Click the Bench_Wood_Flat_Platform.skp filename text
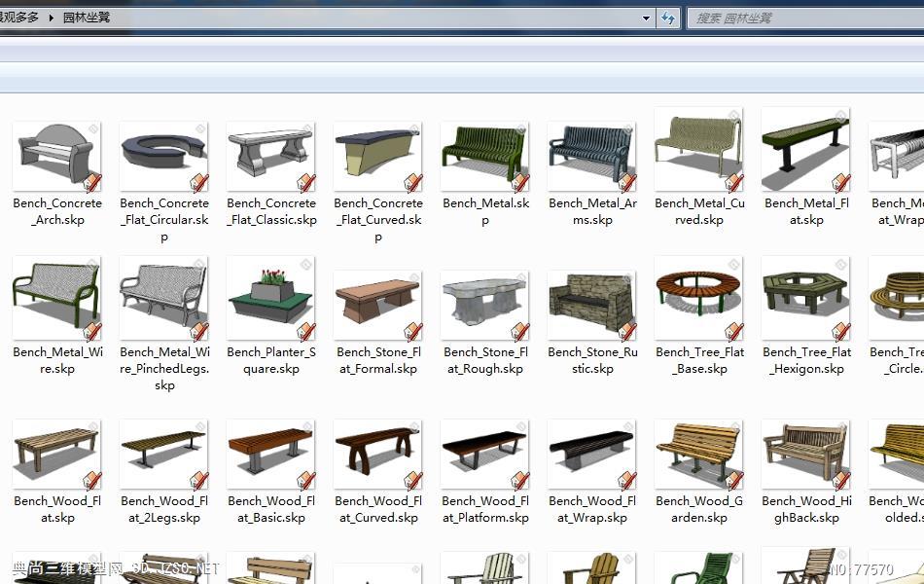This screenshot has height=584, width=924. point(485,509)
